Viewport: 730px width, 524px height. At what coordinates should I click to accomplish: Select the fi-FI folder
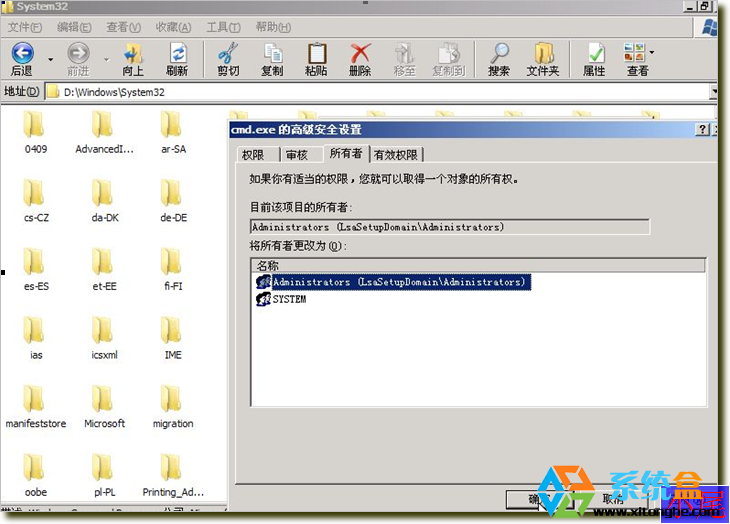pyautogui.click(x=173, y=270)
